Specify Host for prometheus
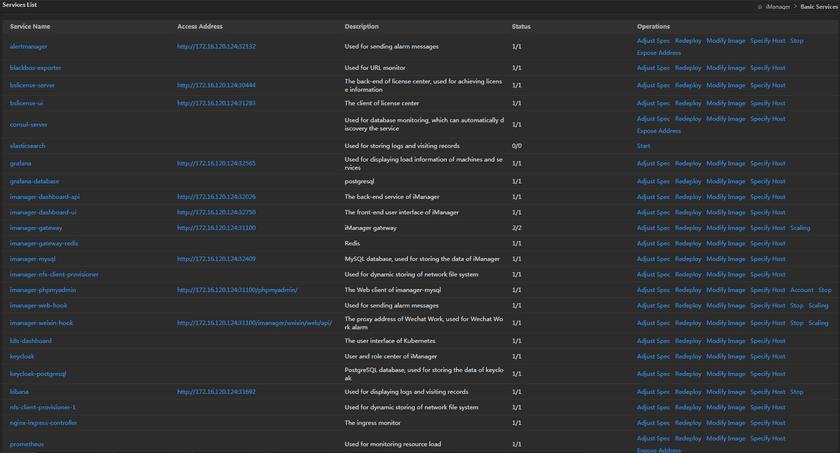The width and height of the screenshot is (840, 453). click(768, 439)
